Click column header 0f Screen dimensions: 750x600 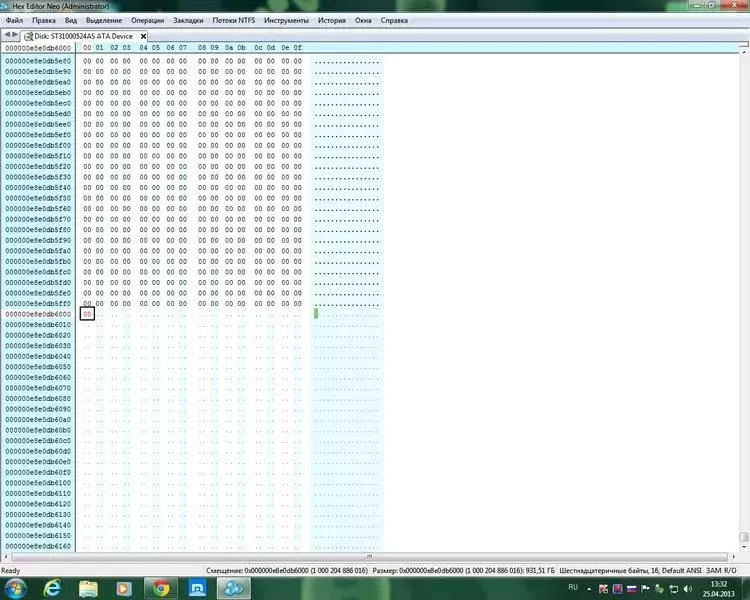click(298, 48)
